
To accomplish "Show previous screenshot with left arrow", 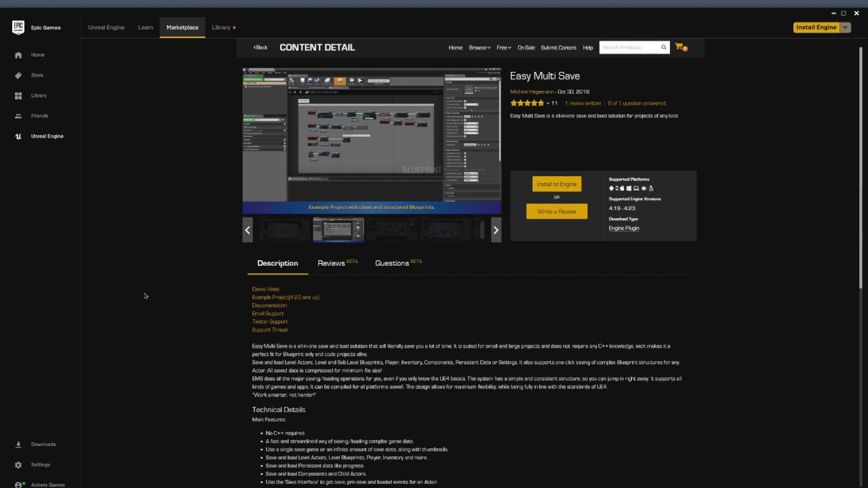I will pyautogui.click(x=248, y=230).
